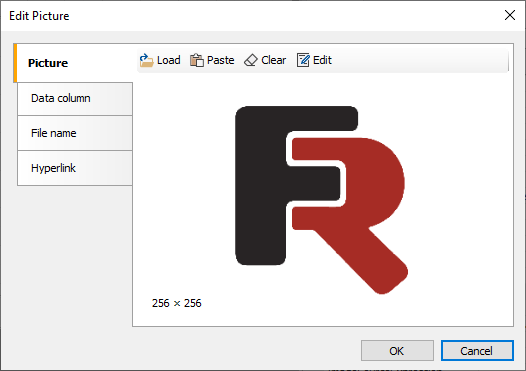Click the Load folder icon
Screen dimensions: 526x371
click(x=146, y=60)
